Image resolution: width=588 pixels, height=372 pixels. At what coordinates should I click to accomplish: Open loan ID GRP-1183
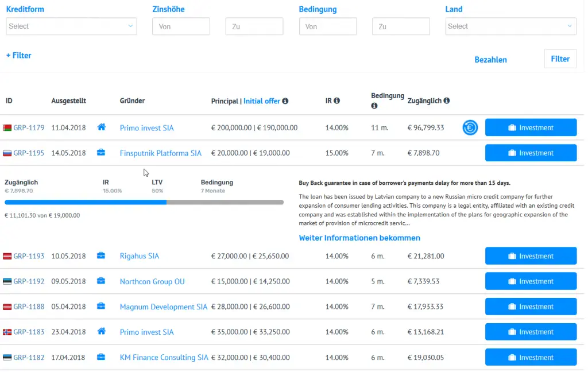point(29,332)
